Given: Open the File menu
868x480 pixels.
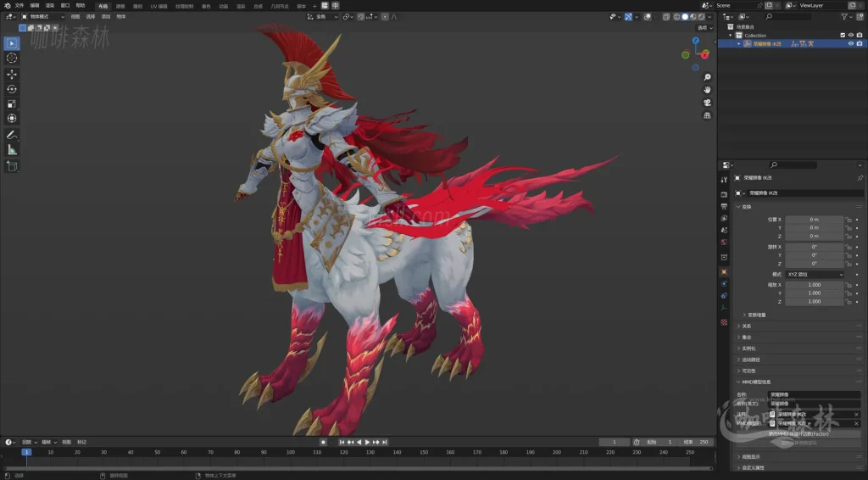Looking at the screenshot, I should (19, 6).
